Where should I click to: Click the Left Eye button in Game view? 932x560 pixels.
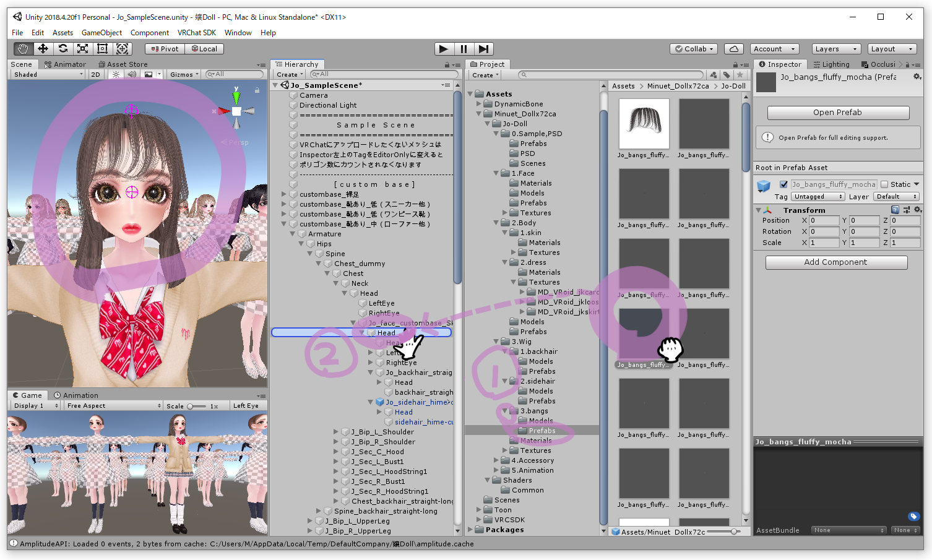pyautogui.click(x=246, y=406)
